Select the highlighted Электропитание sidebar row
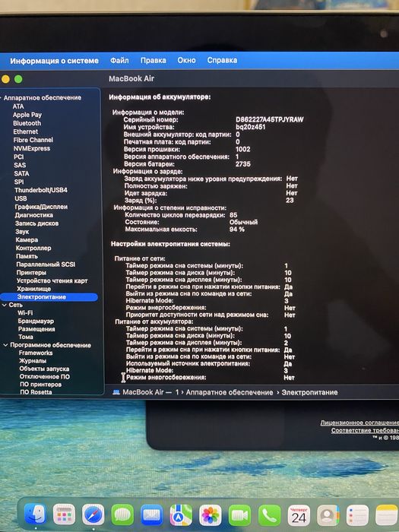The width and height of the screenshot is (399, 532). [49, 297]
